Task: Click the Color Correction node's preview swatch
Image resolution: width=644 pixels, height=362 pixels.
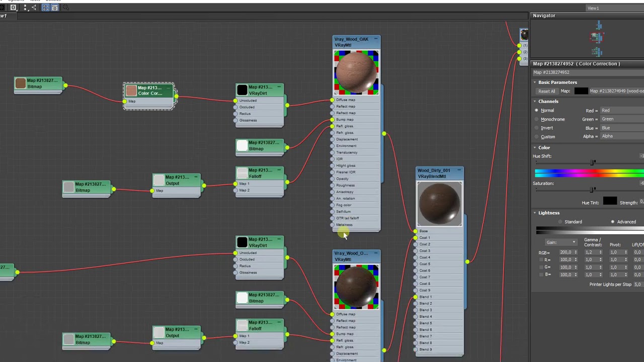Action: point(131,90)
